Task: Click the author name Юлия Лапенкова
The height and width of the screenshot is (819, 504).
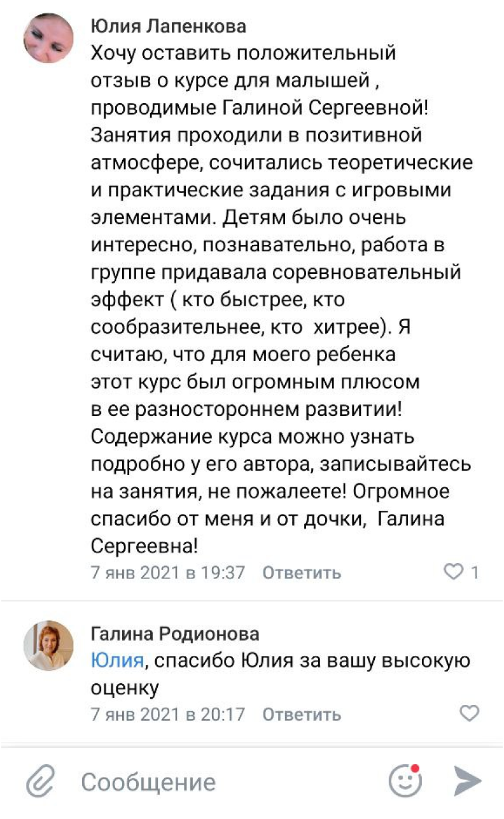Action: [169, 26]
